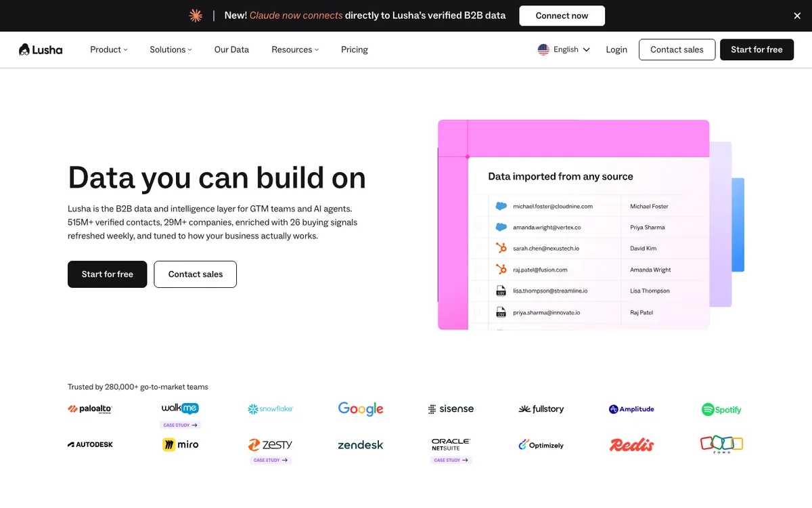812x508 pixels.
Task: Click the 'Trusted by 280,000+ go-to-market teams' text
Action: (138, 387)
